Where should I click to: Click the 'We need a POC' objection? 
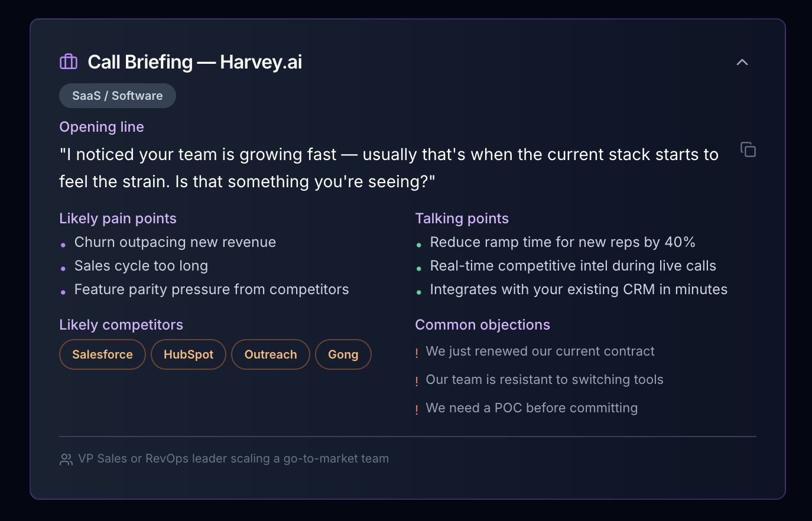tap(531, 408)
